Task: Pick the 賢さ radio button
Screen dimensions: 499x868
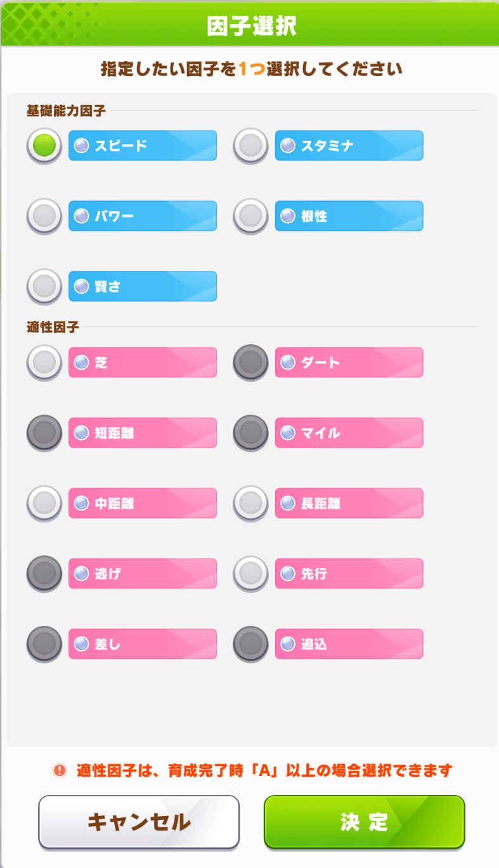Action: (44, 287)
